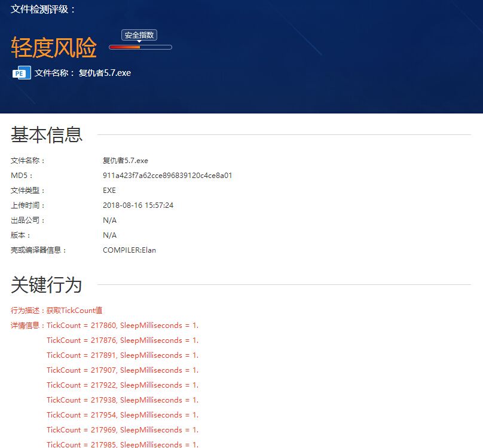This screenshot has width=483, height=448.
Task: Select the TickCount = 217938 line
Action: click(x=123, y=400)
